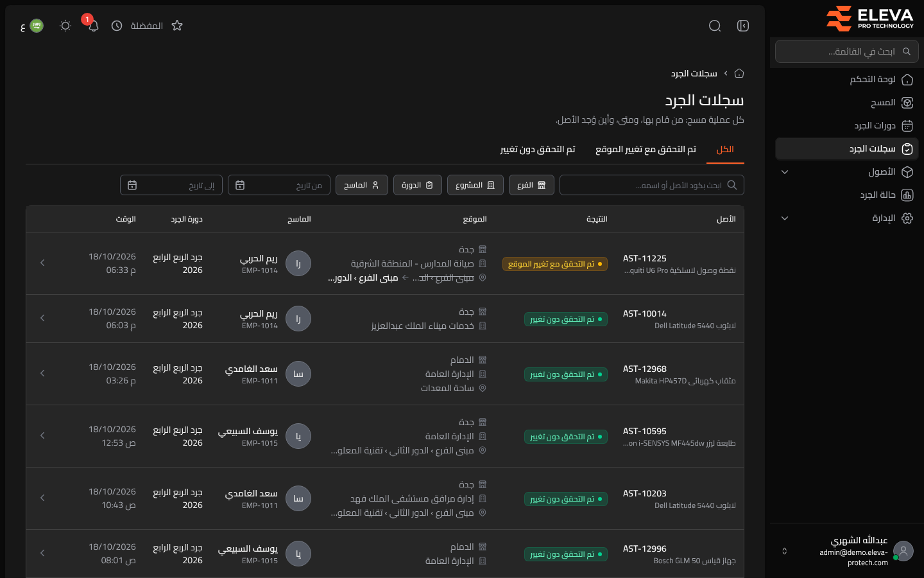Open details arrow for AST-12968 row
Screen dimensions: 924x578
point(42,374)
